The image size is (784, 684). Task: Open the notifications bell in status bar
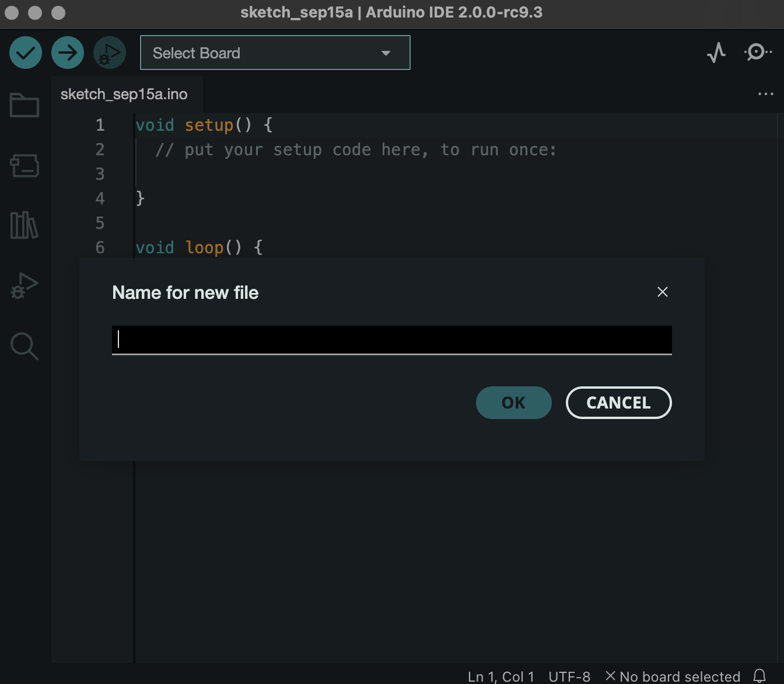click(x=759, y=676)
